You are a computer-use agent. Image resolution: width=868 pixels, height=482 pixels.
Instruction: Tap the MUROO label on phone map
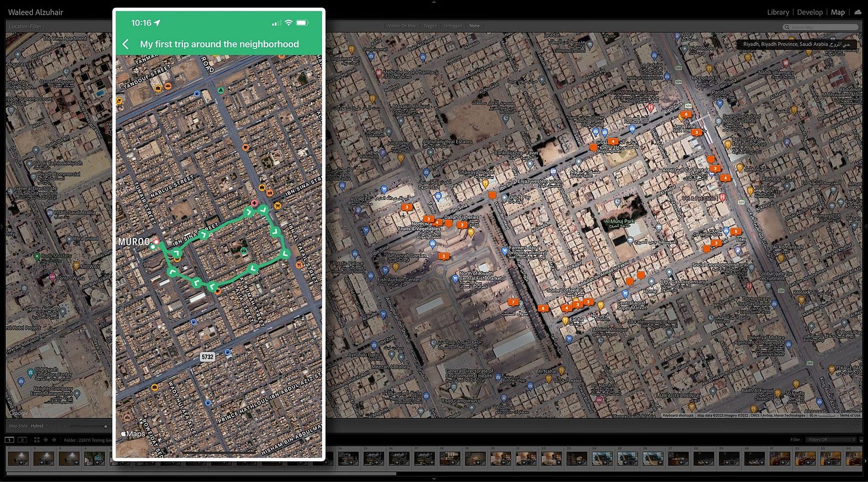click(134, 242)
